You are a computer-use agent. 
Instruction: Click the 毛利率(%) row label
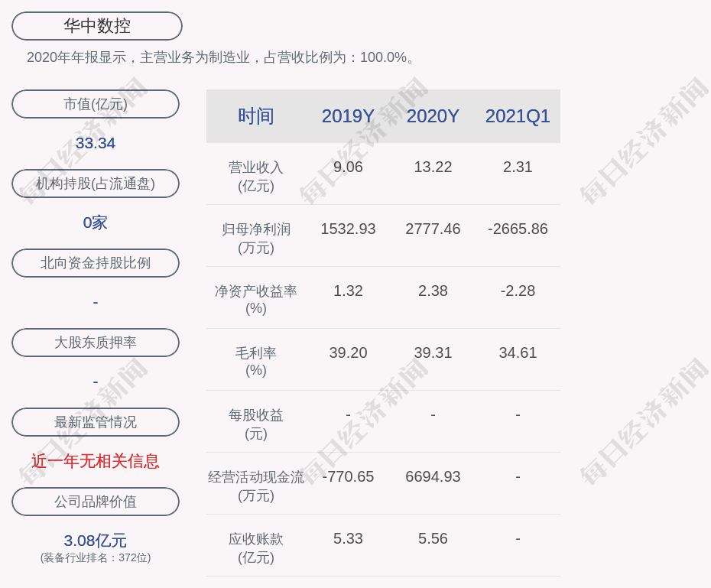tap(256, 362)
